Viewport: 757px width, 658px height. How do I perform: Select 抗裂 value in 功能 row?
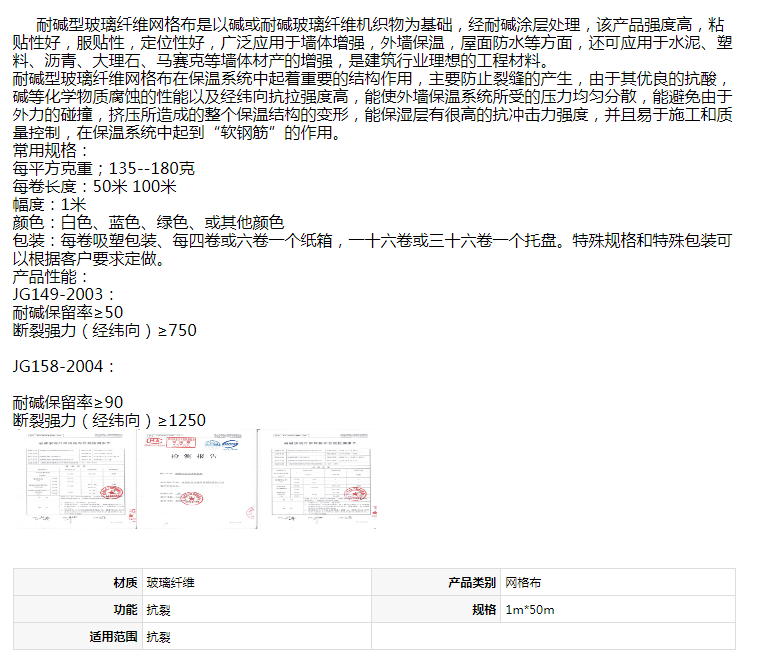pos(158,609)
